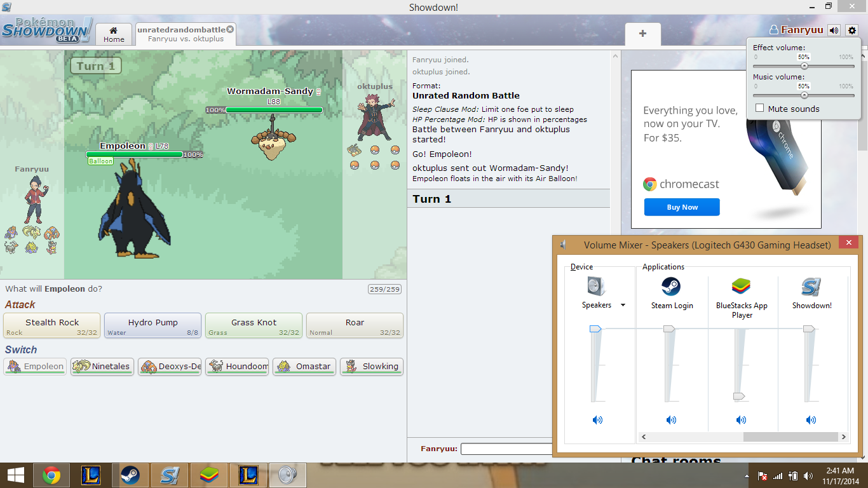Mute BlueStacks App Player in Volume Mixer
The width and height of the screenshot is (868, 488).
point(741,420)
